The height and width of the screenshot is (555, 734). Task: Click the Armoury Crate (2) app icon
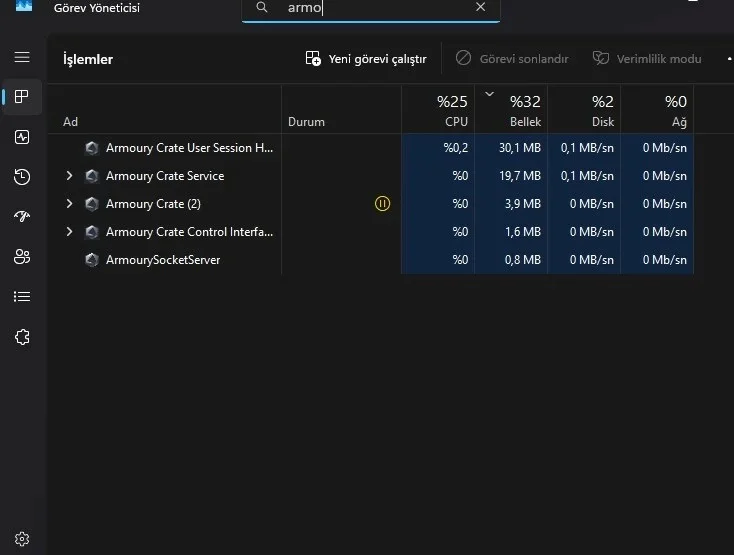tap(92, 204)
